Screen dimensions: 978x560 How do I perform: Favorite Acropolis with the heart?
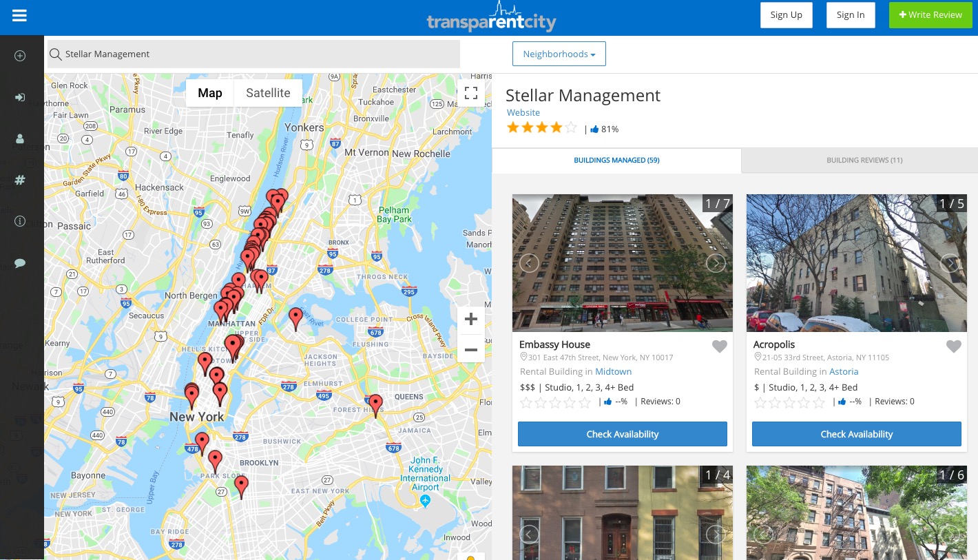pos(953,346)
